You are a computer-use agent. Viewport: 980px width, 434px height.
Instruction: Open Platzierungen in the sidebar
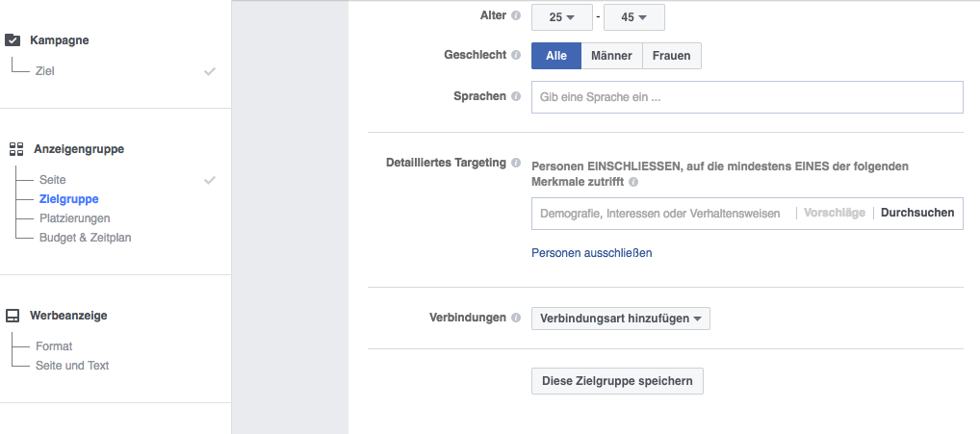(x=74, y=218)
